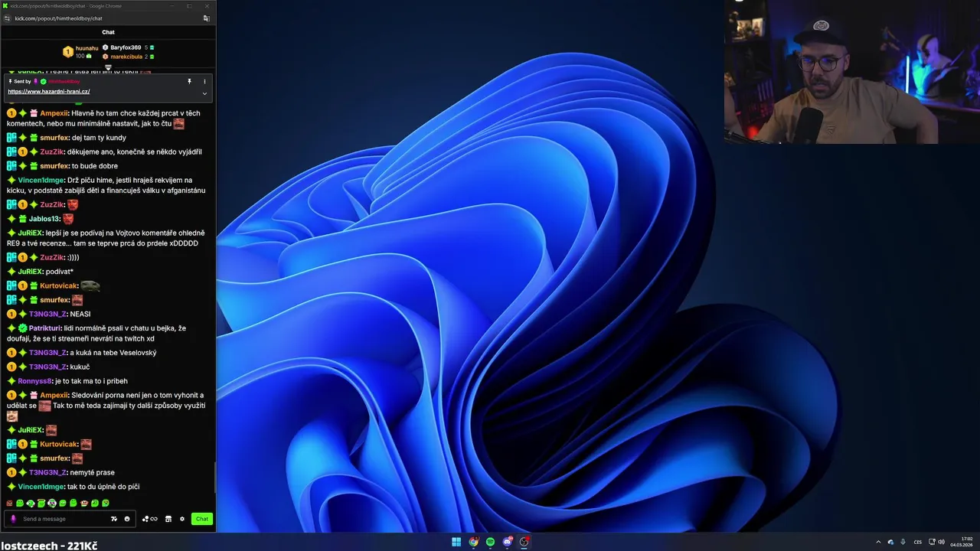Open Windows Start menu on taskbar
The height and width of the screenshot is (551, 980).
click(x=456, y=542)
